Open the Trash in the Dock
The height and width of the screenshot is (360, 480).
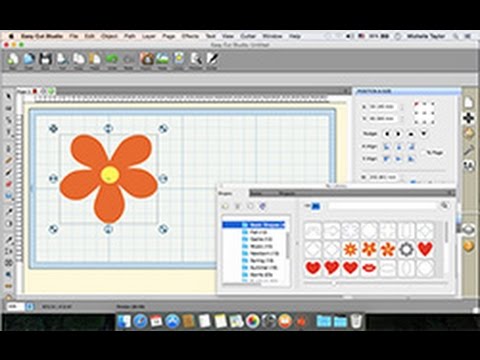click(x=356, y=321)
